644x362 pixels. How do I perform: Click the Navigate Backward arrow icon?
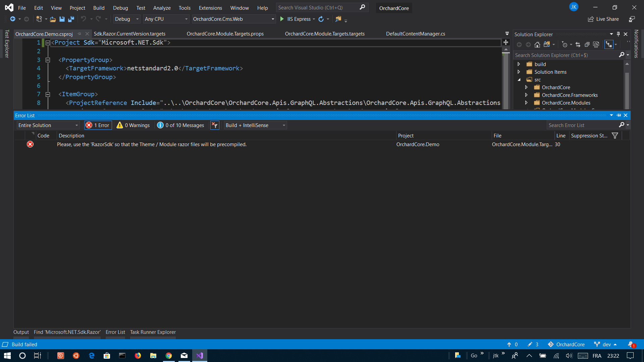tap(13, 19)
